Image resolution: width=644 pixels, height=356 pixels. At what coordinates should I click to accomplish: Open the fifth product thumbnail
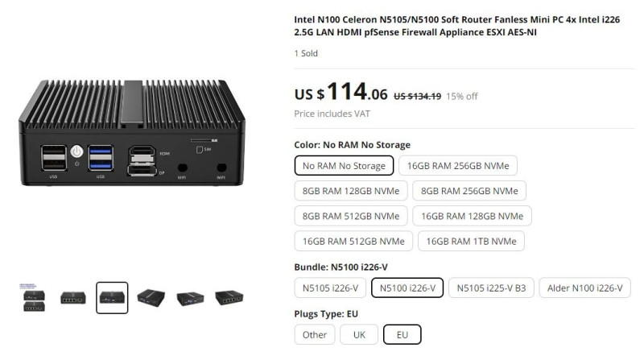click(x=190, y=298)
